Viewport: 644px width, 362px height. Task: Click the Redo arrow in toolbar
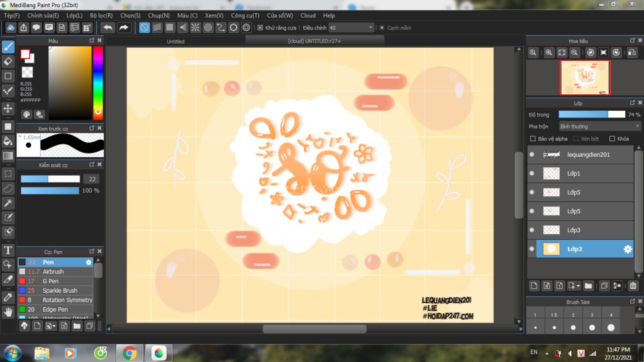click(x=123, y=28)
